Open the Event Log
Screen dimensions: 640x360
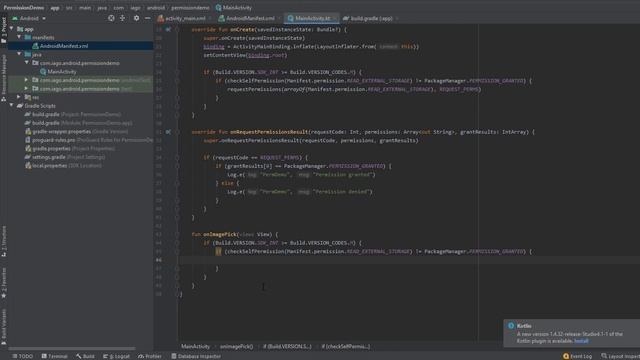[x=577, y=356]
